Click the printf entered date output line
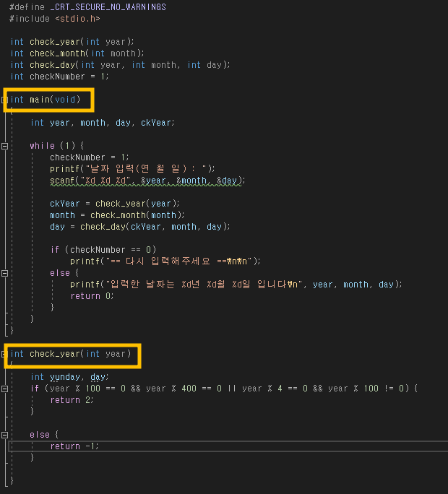The image size is (448, 494). click(236, 285)
